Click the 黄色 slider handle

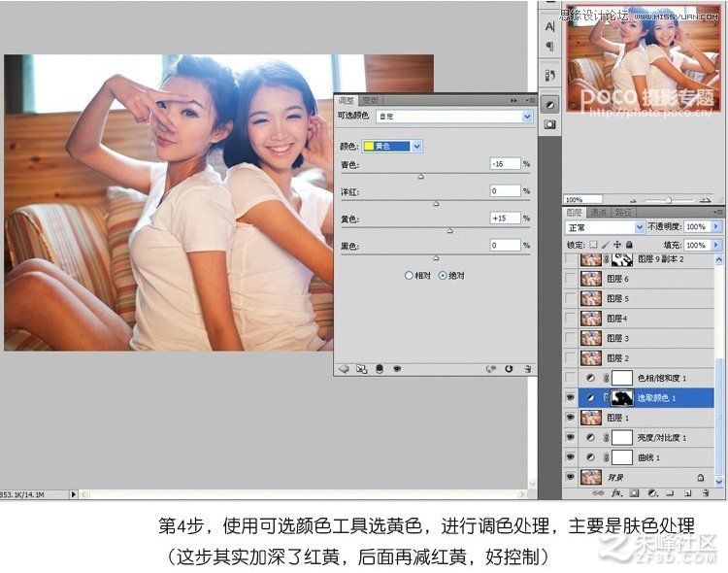click(449, 230)
